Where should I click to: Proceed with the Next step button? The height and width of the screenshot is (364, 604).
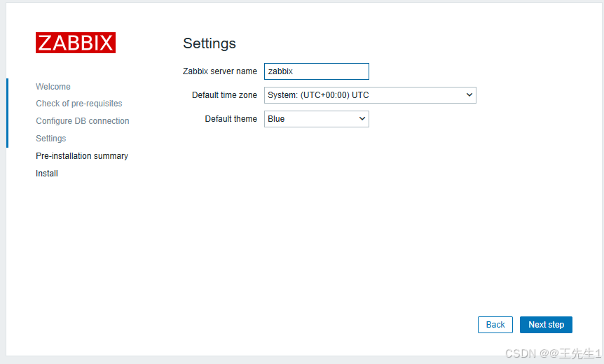click(546, 325)
